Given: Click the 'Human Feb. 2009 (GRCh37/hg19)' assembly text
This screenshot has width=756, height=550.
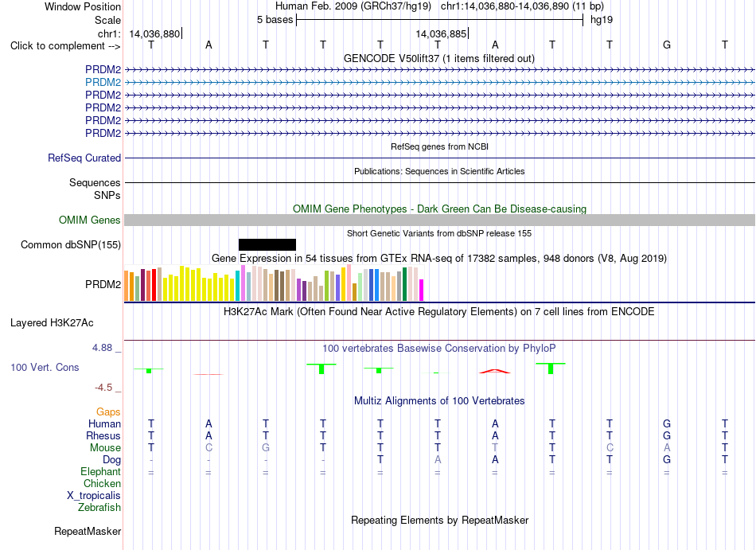Looking at the screenshot, I should coord(354,6).
